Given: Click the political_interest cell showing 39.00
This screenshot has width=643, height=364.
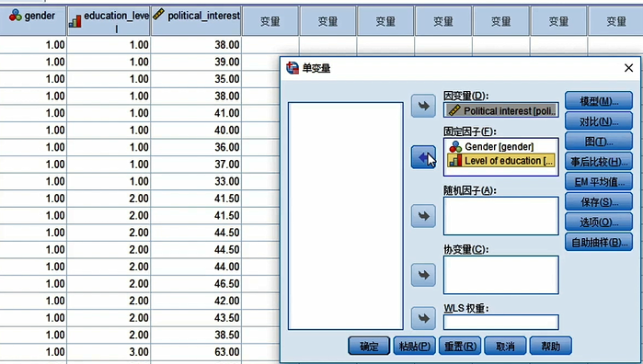Looking at the screenshot, I should pos(197,62).
